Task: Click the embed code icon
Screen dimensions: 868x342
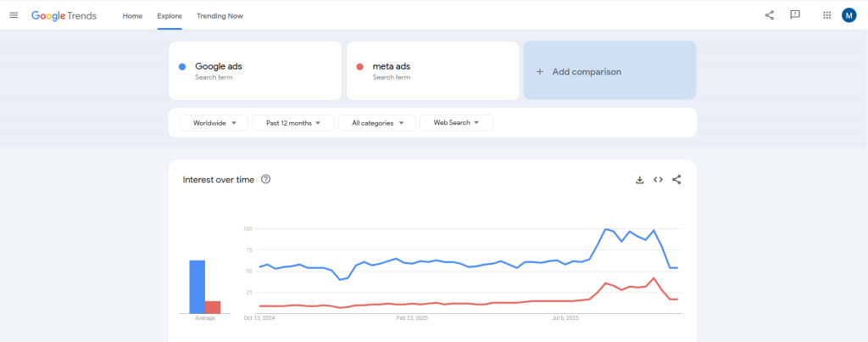Action: (658, 180)
